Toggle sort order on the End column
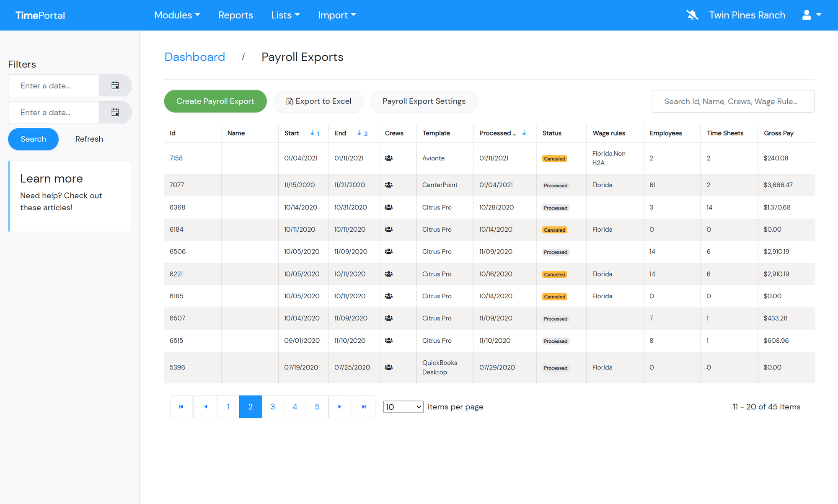838x504 pixels. (359, 133)
